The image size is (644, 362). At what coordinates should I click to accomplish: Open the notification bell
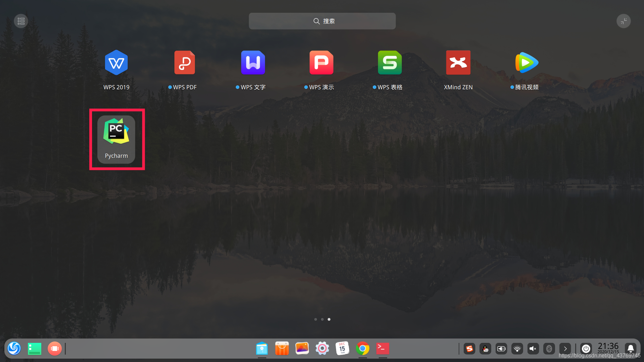click(631, 349)
